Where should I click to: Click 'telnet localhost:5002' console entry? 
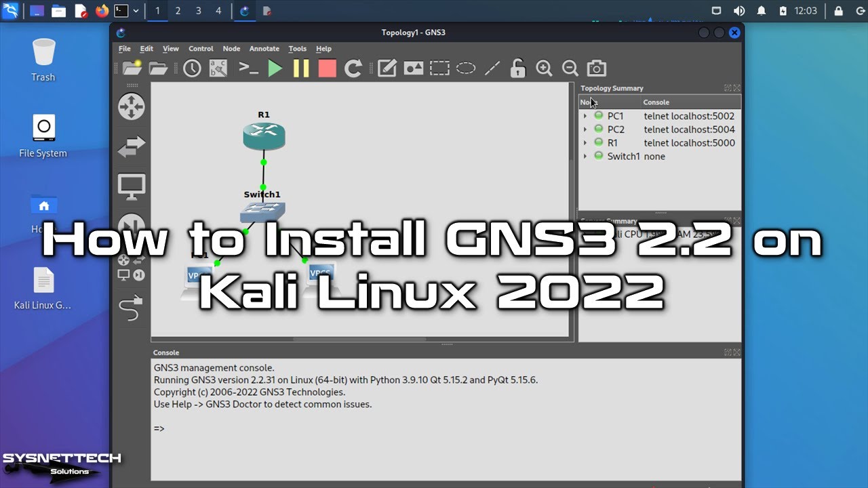(689, 116)
